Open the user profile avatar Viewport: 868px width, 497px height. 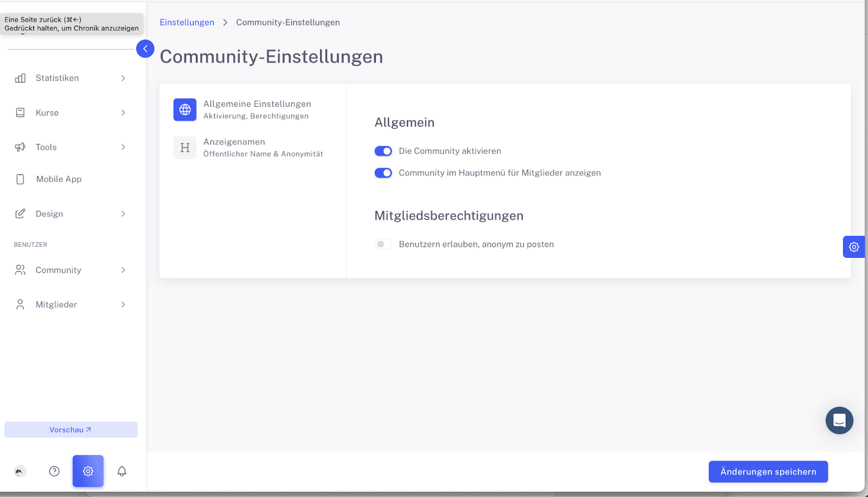pyautogui.click(x=20, y=471)
